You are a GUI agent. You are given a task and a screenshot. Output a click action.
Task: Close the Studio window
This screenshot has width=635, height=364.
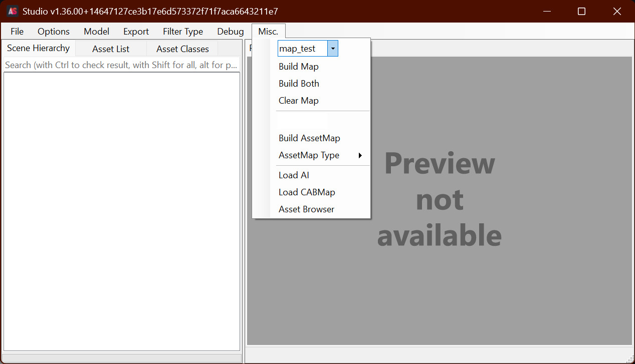click(617, 11)
